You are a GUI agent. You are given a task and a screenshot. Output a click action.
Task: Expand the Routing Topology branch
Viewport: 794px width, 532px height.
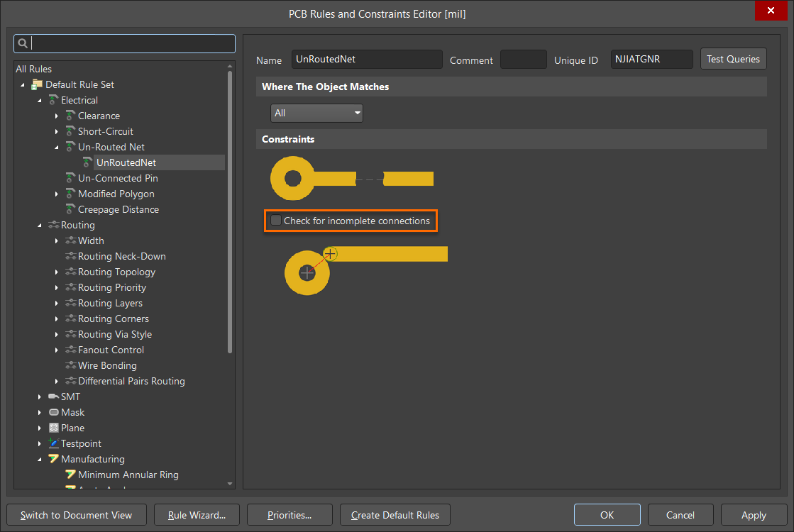click(56, 272)
